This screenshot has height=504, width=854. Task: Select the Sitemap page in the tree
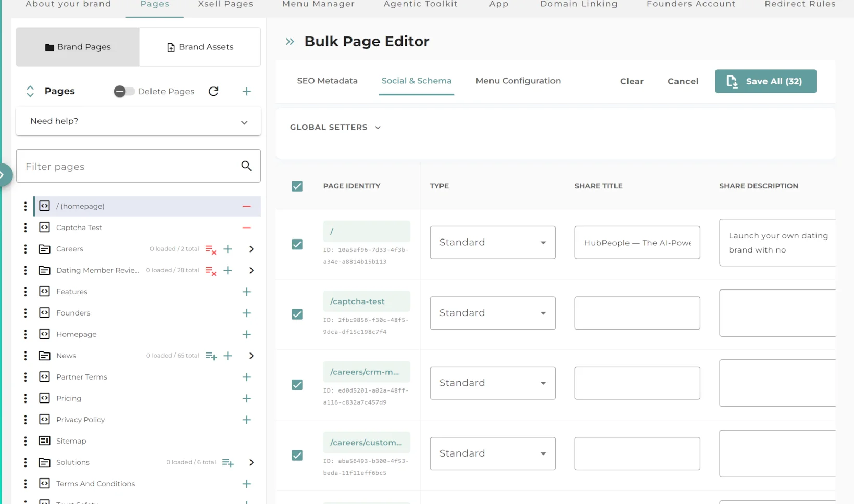pyautogui.click(x=71, y=441)
